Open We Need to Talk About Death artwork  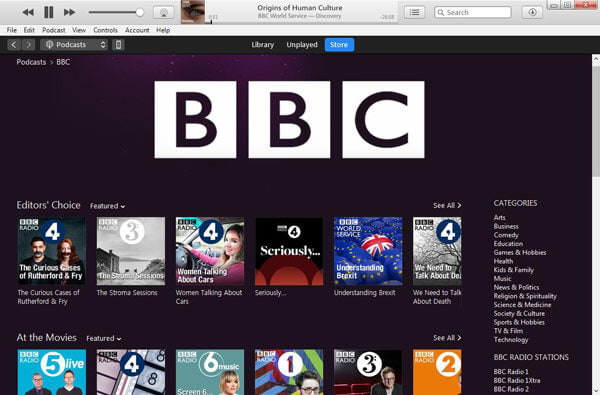tap(437, 251)
